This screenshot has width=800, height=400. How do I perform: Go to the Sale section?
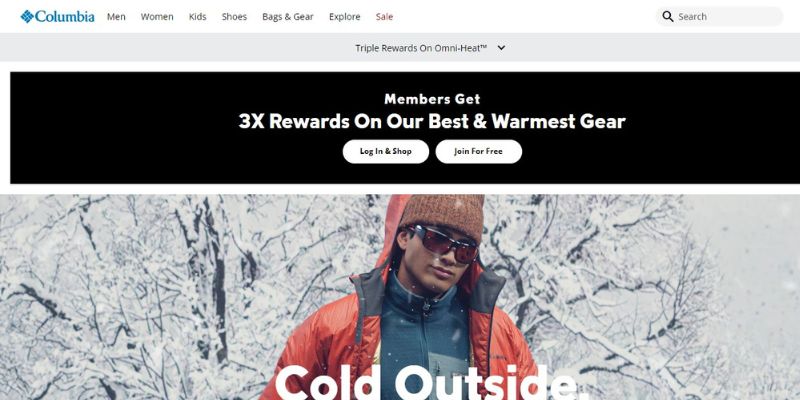click(x=384, y=16)
